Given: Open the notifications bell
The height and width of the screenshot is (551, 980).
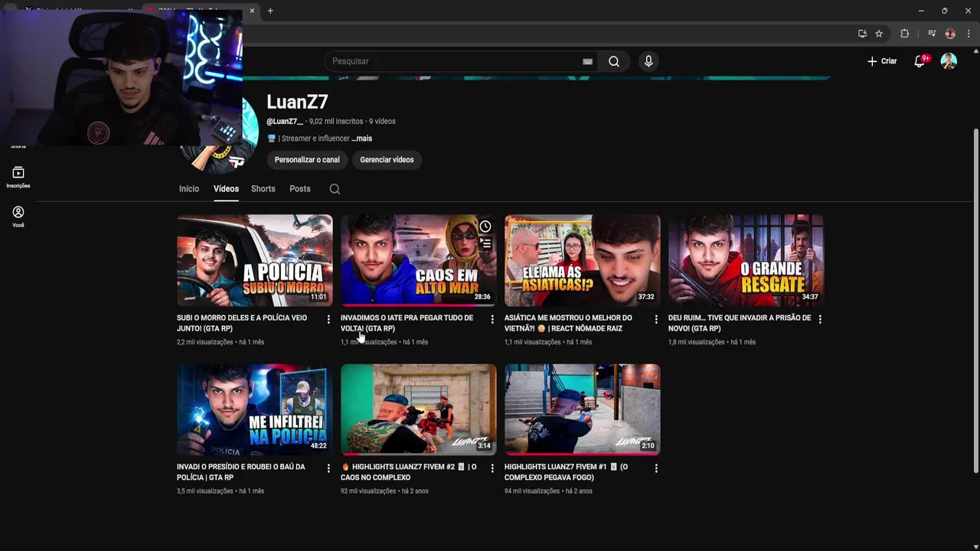Looking at the screenshot, I should tap(920, 61).
